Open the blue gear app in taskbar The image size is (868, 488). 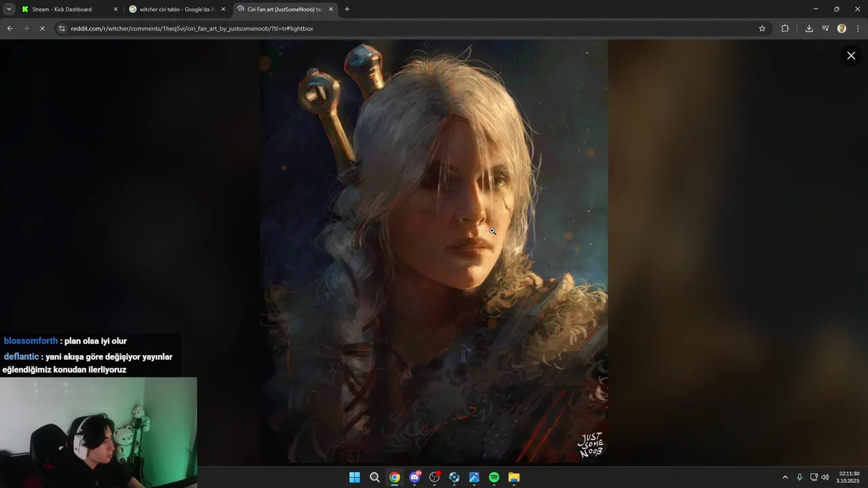pos(454,477)
